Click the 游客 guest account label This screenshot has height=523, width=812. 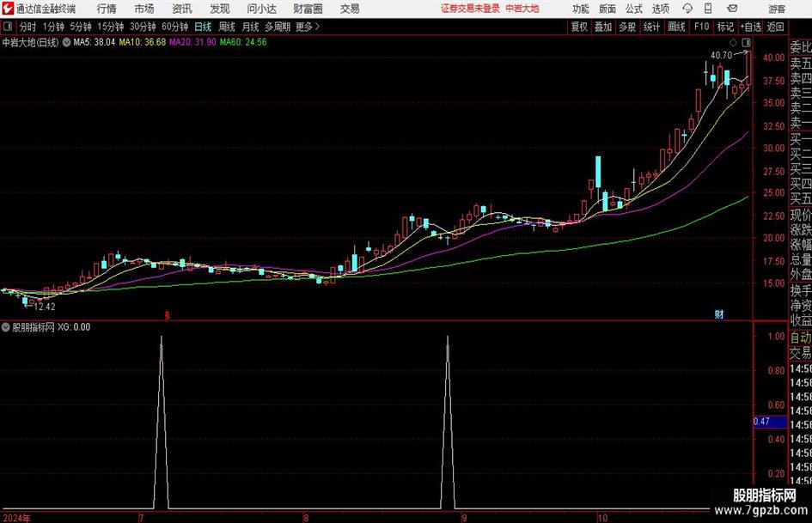tap(776, 9)
